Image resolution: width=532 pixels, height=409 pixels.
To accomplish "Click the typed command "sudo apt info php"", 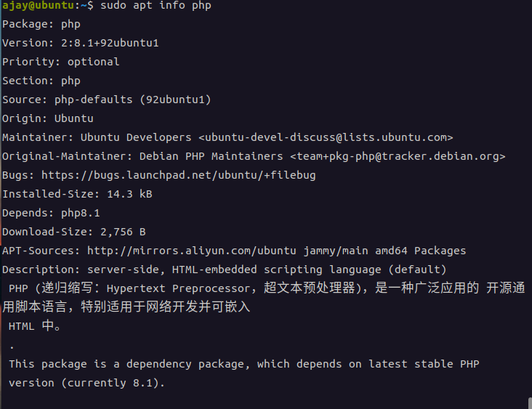I will point(156,6).
